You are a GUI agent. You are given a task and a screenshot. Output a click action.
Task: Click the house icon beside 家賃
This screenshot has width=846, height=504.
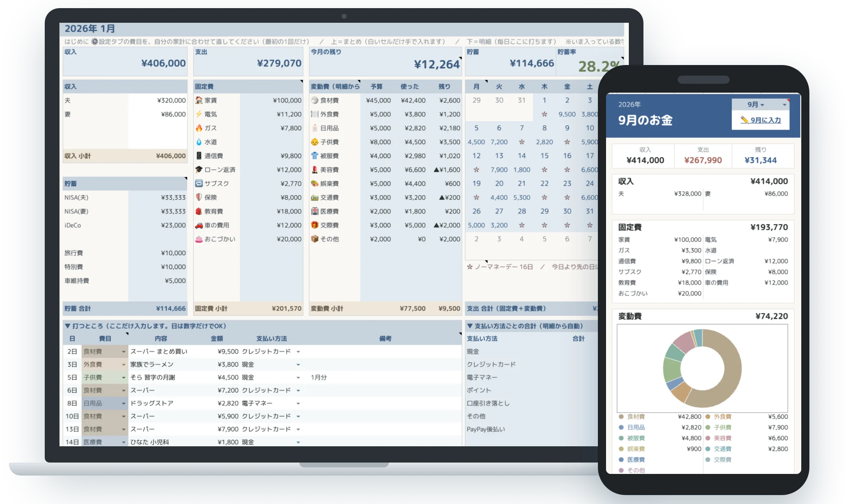(x=199, y=100)
